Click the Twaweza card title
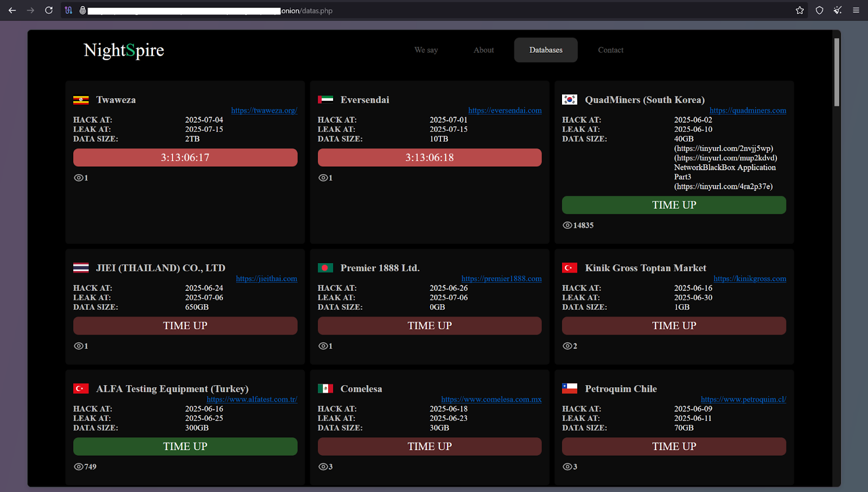Screen dimensions: 868x492 click(x=116, y=100)
